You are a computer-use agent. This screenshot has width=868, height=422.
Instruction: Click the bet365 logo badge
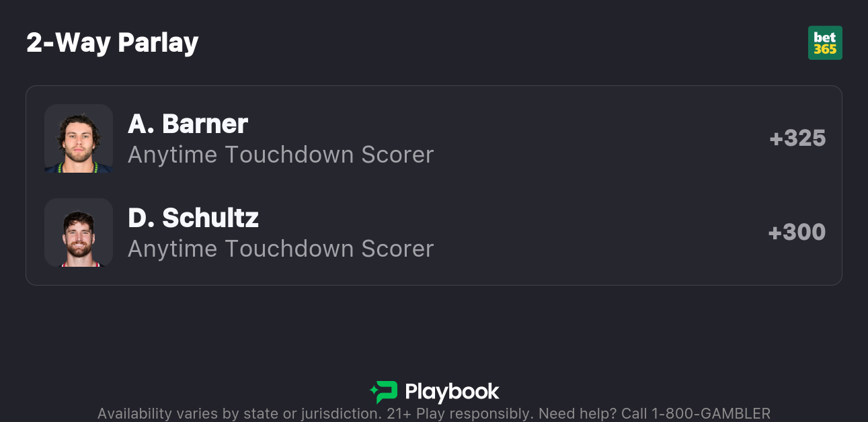pyautogui.click(x=825, y=43)
